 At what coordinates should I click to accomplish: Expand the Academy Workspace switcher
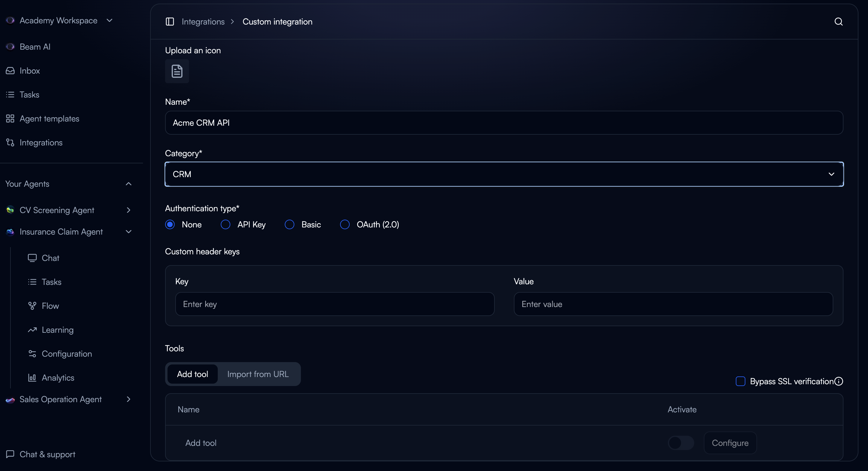(59, 21)
